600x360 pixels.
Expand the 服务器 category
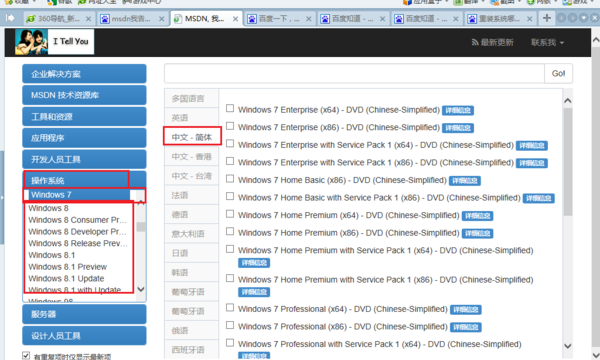click(84, 314)
